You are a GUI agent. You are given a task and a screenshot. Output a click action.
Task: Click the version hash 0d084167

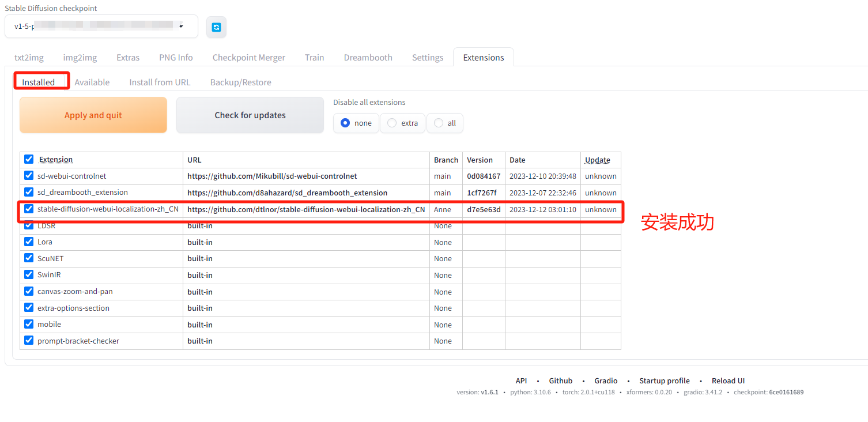point(484,176)
